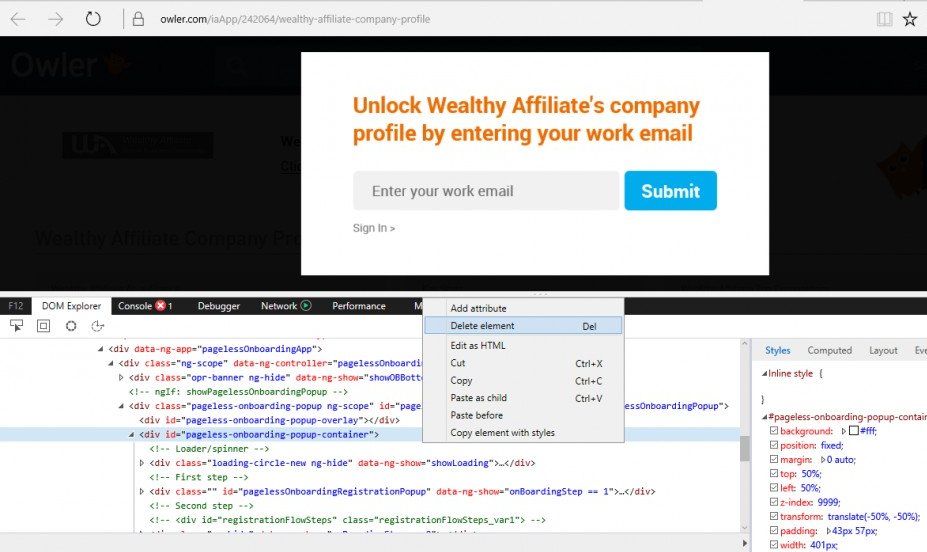
Task: Click the Owler logo in the page header
Action: coord(70,64)
